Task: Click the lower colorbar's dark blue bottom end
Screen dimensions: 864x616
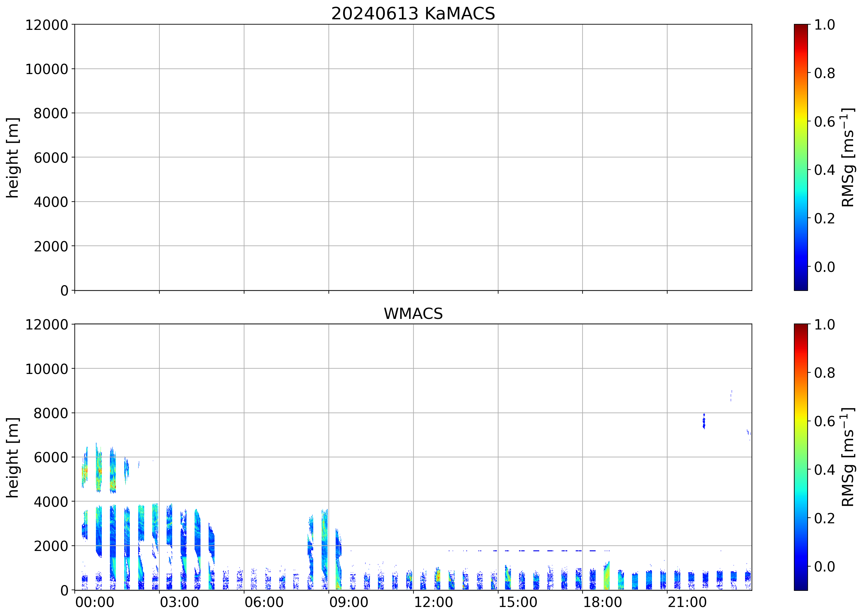Action: [x=800, y=587]
